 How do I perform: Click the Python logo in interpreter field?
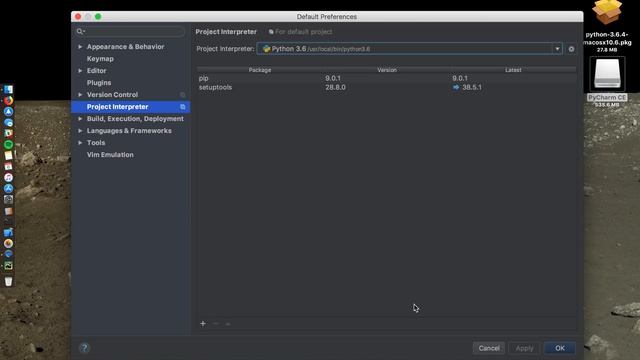click(x=267, y=49)
